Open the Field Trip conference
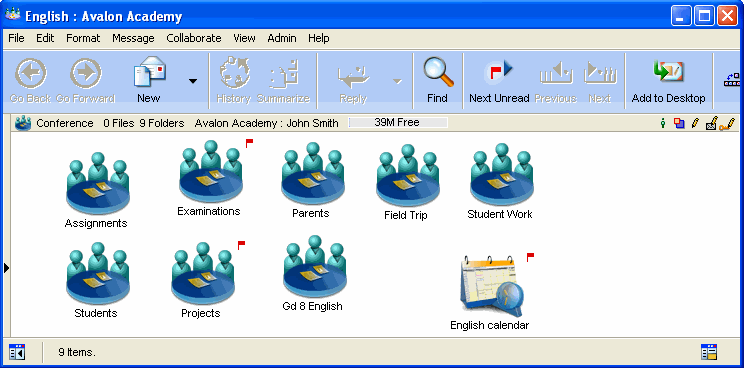The height and width of the screenshot is (368, 744). [x=408, y=176]
